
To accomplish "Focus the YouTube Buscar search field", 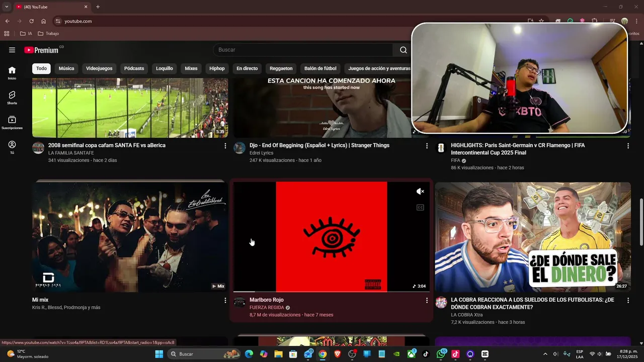I will (x=303, y=50).
